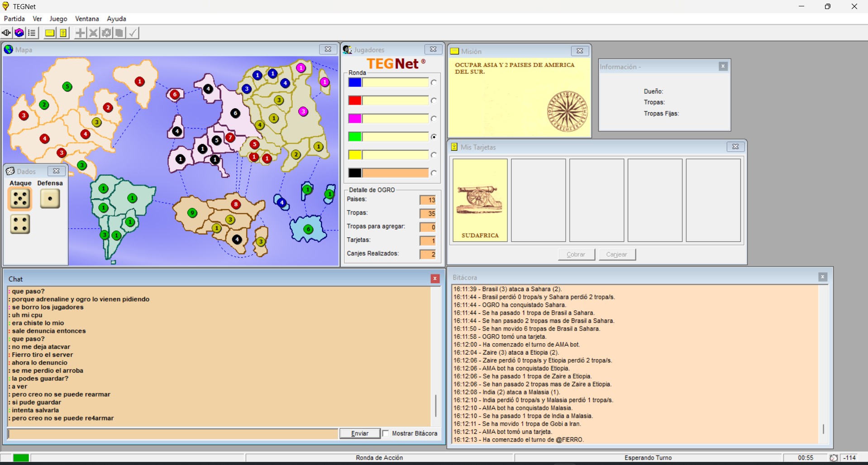Show the mission card toolbar icon
The image size is (868, 465).
coord(50,33)
